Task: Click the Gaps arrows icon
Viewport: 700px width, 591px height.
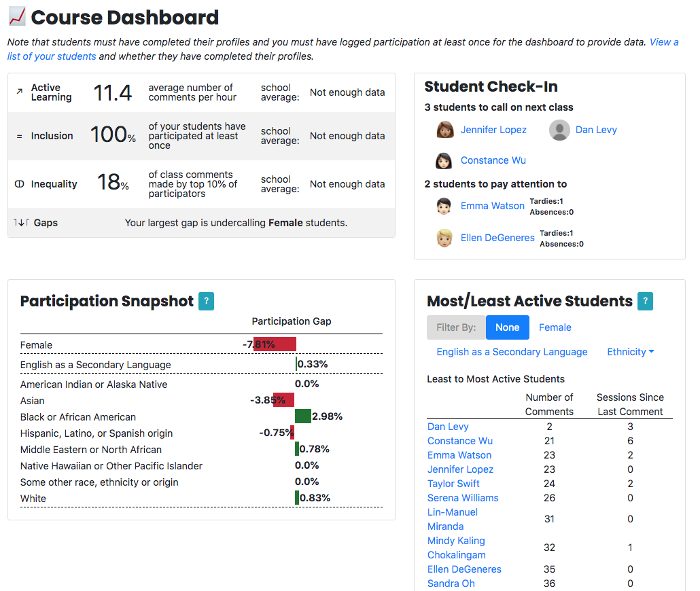Action: 22,222
